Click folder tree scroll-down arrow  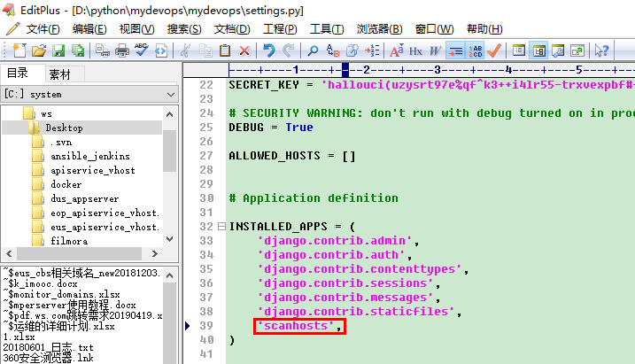[x=170, y=239]
